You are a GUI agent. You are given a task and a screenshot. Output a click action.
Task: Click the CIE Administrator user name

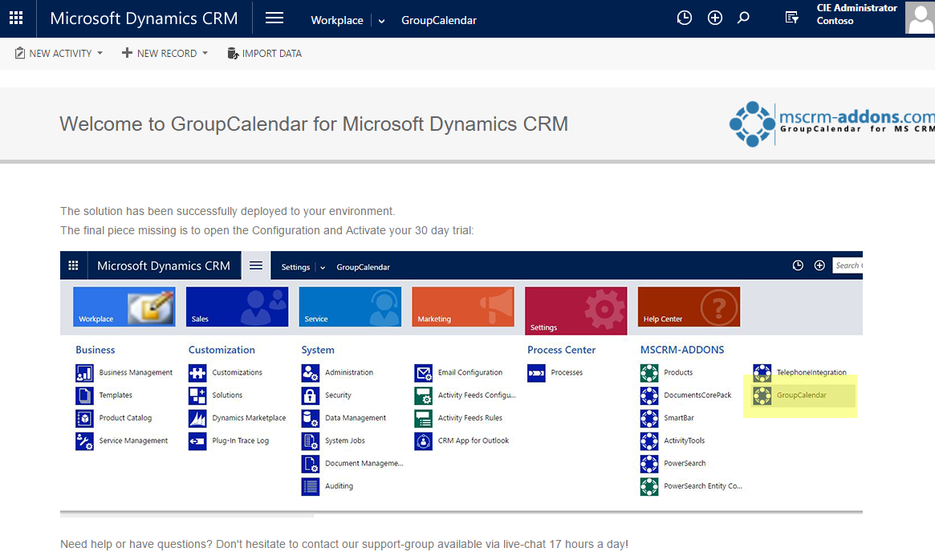(856, 8)
